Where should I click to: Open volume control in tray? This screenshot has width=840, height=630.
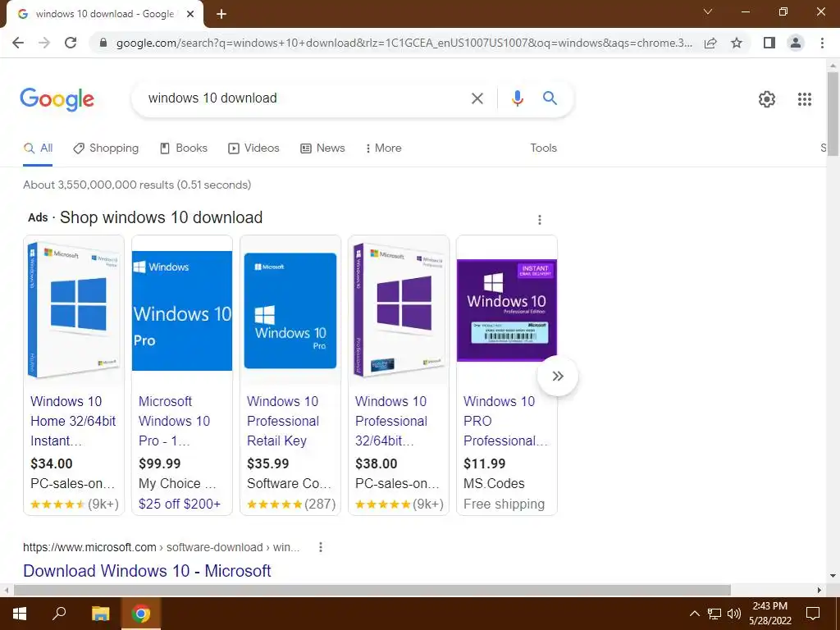pyautogui.click(x=733, y=614)
